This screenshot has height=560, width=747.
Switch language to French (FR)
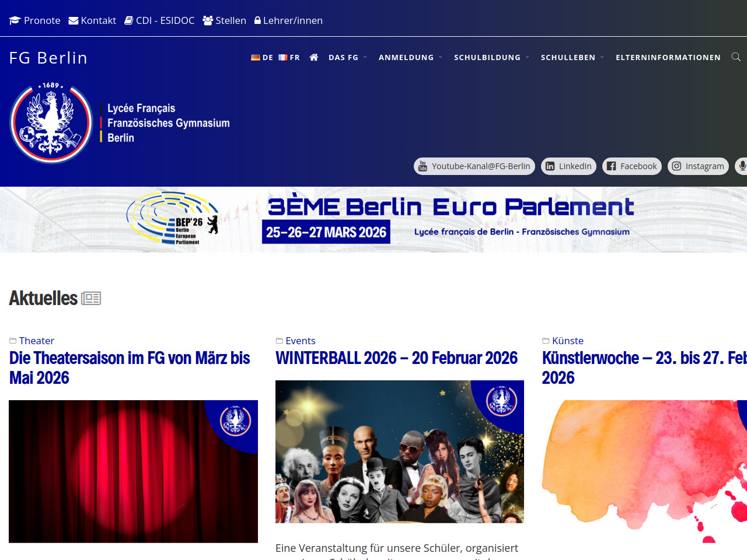click(289, 57)
